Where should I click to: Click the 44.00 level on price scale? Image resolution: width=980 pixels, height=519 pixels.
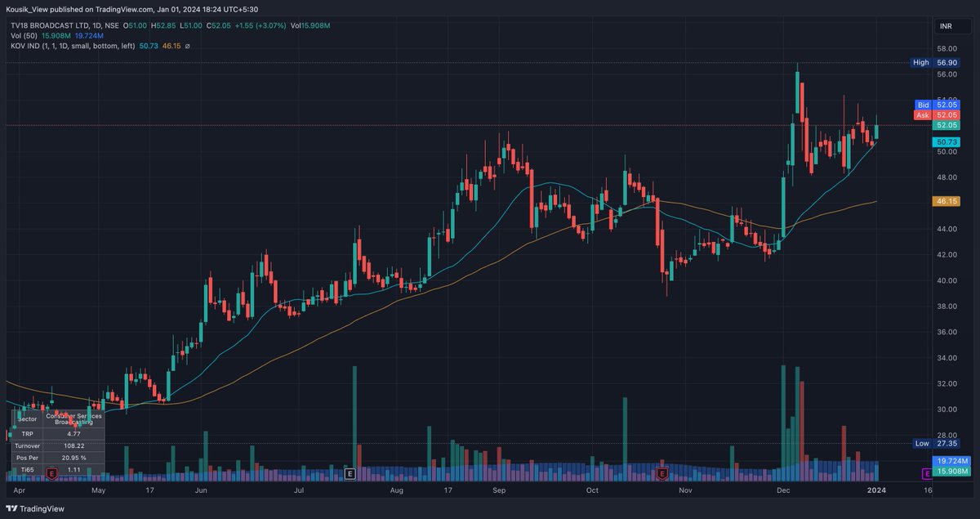[x=947, y=229]
